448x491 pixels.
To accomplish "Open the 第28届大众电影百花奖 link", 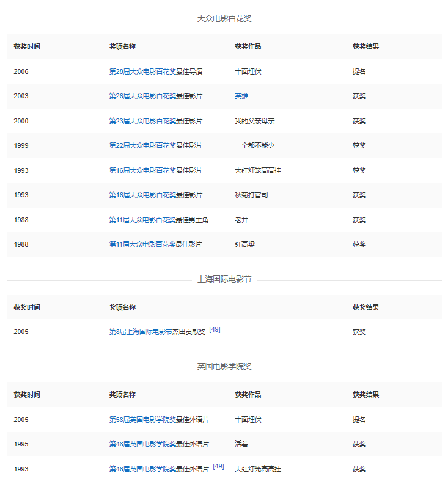I will pos(142,71).
